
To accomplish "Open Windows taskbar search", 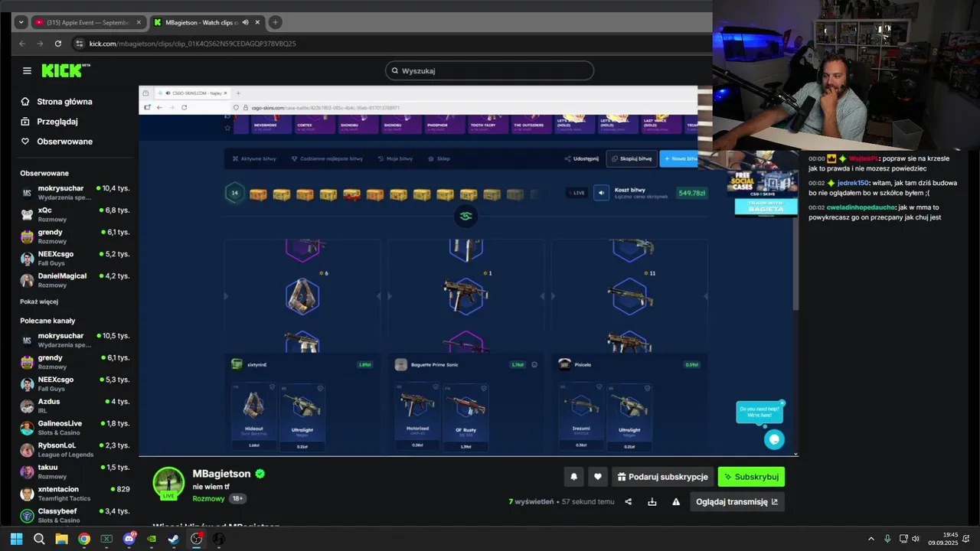I will 39,539.
